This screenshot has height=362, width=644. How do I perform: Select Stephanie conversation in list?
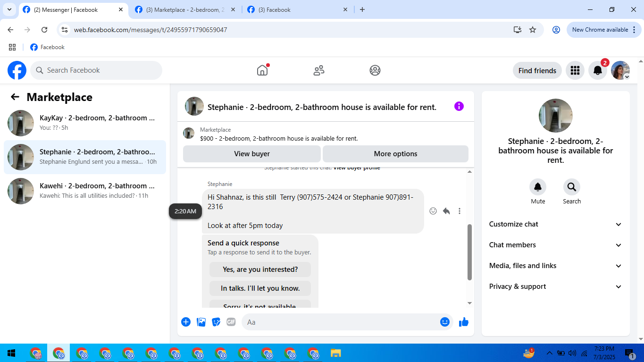(x=85, y=157)
